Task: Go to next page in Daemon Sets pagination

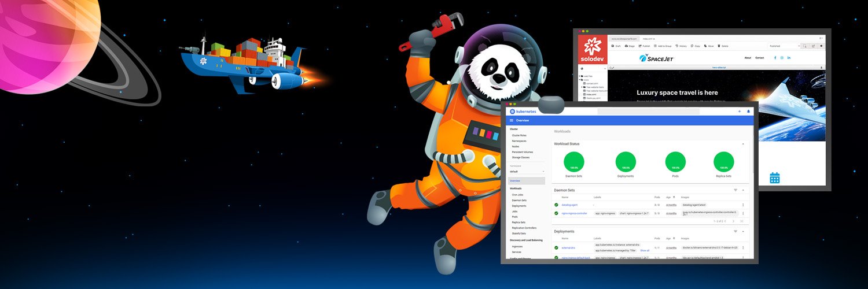Action: tap(733, 221)
